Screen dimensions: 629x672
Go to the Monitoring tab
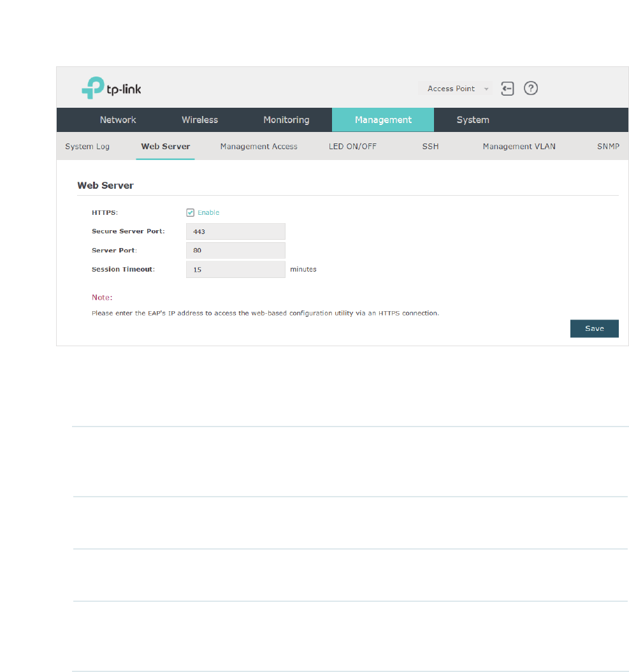click(x=286, y=120)
